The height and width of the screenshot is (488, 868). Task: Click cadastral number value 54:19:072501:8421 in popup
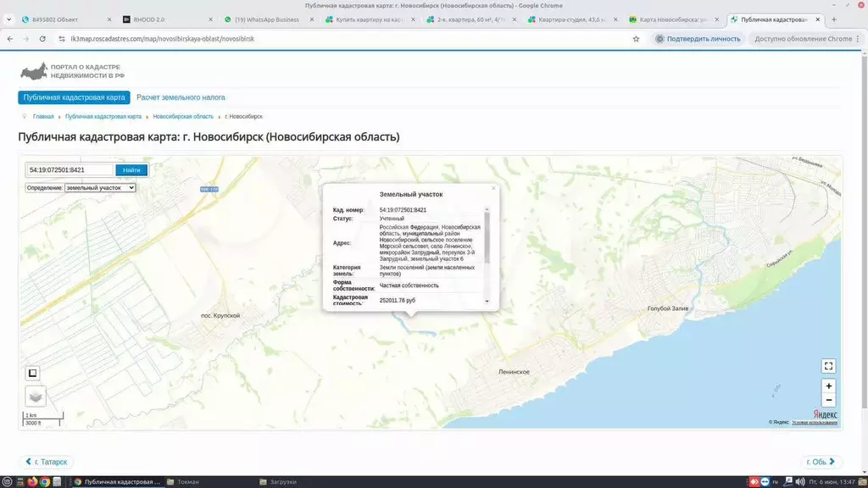403,210
